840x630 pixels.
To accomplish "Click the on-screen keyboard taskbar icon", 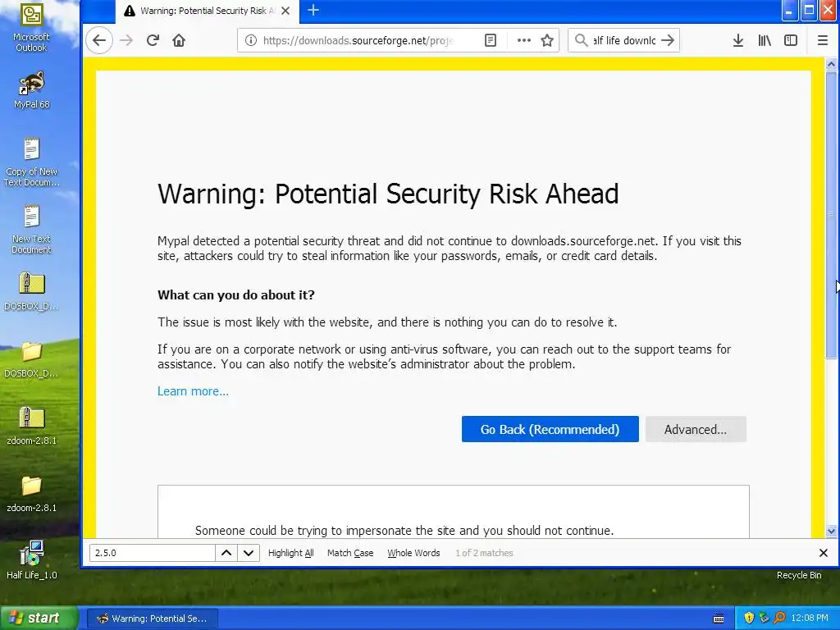I will [x=719, y=619].
